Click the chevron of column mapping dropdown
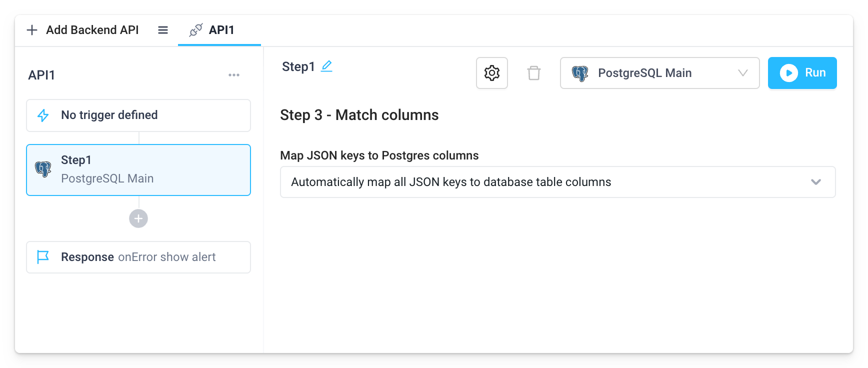Screen dimensions: 868x368 816,182
